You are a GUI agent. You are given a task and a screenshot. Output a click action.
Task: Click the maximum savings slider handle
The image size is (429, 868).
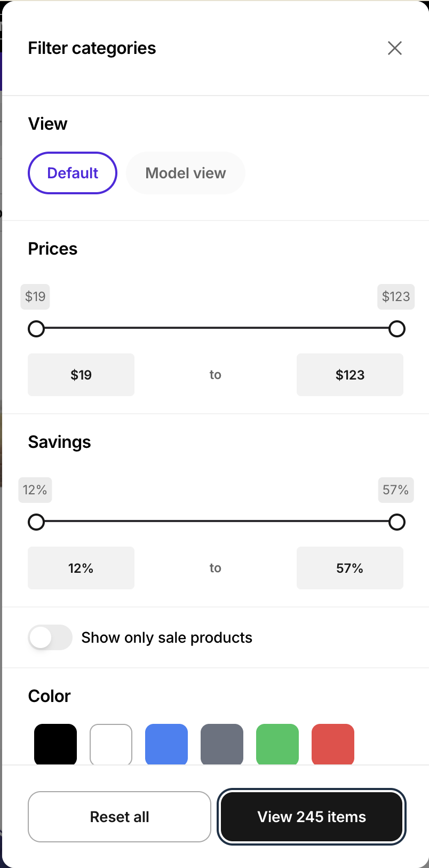[397, 522]
